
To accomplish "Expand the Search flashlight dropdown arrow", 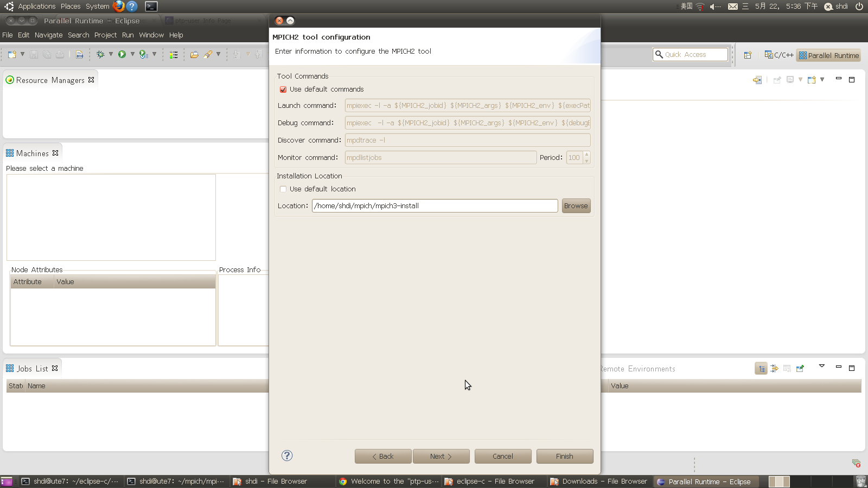I will click(218, 54).
